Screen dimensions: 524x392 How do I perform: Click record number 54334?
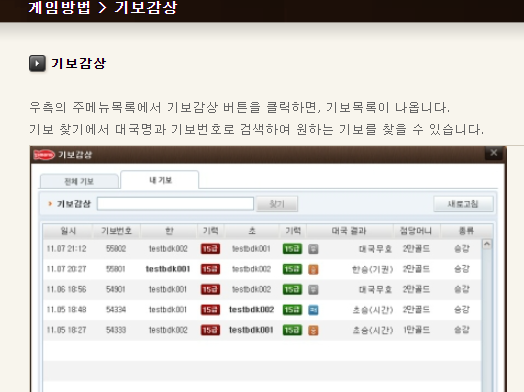tap(116, 310)
